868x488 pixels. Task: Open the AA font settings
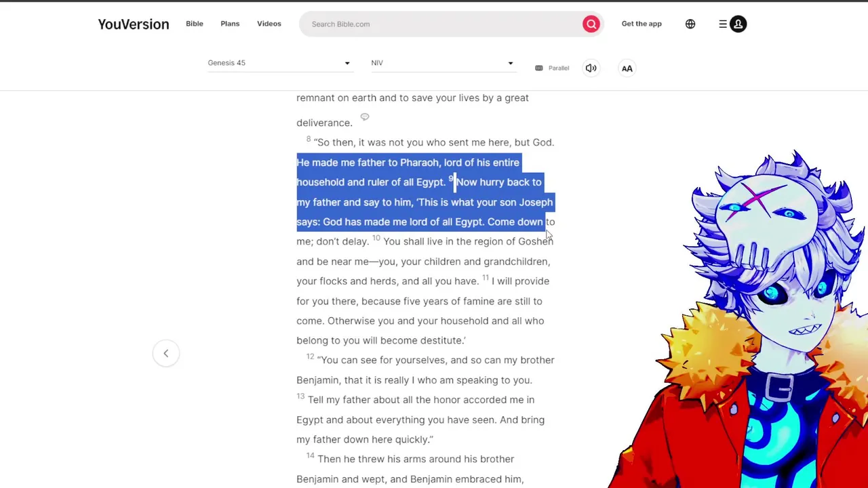[x=627, y=68]
